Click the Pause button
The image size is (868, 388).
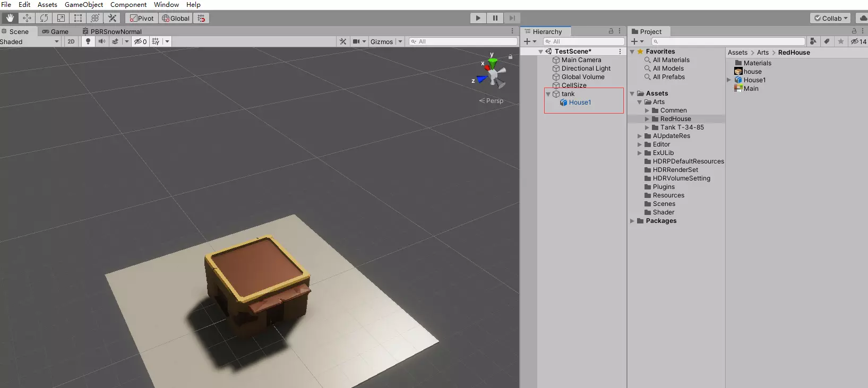coord(495,18)
